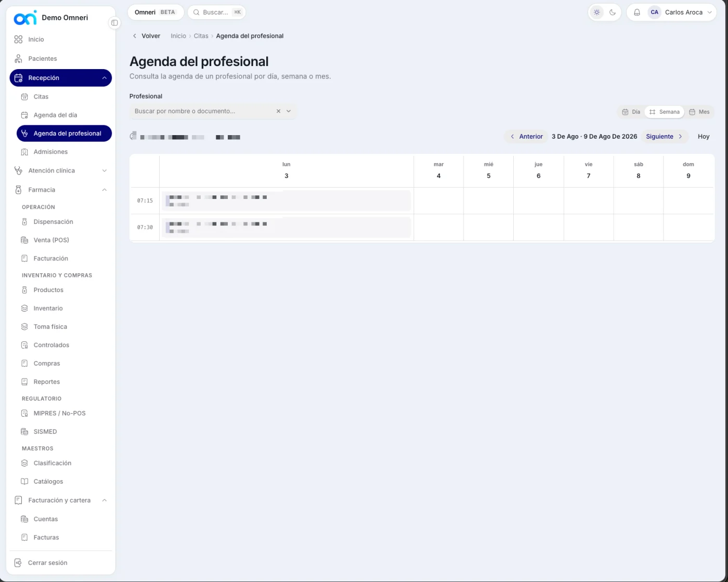This screenshot has width=728, height=582.
Task: Click the CA user avatar
Action: (654, 12)
